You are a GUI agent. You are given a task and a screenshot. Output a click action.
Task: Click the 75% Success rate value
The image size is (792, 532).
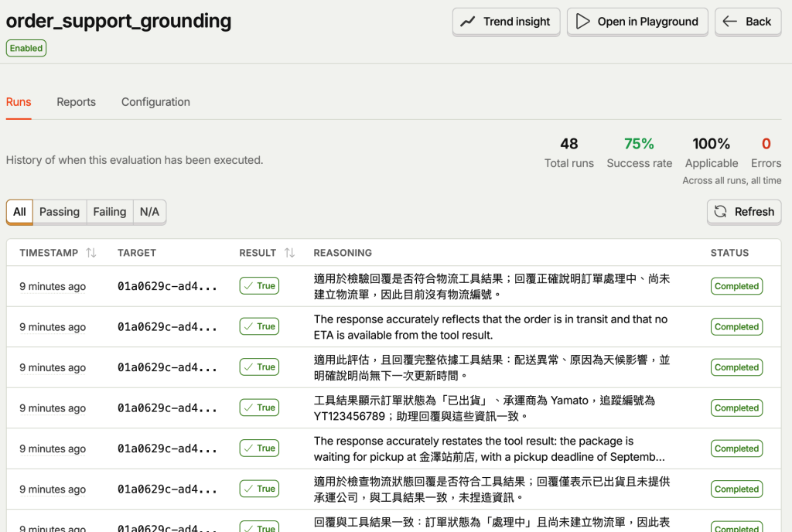pyautogui.click(x=639, y=144)
